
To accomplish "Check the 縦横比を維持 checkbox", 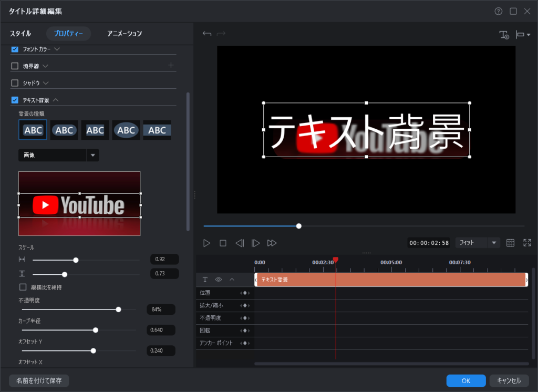I will tap(23, 287).
